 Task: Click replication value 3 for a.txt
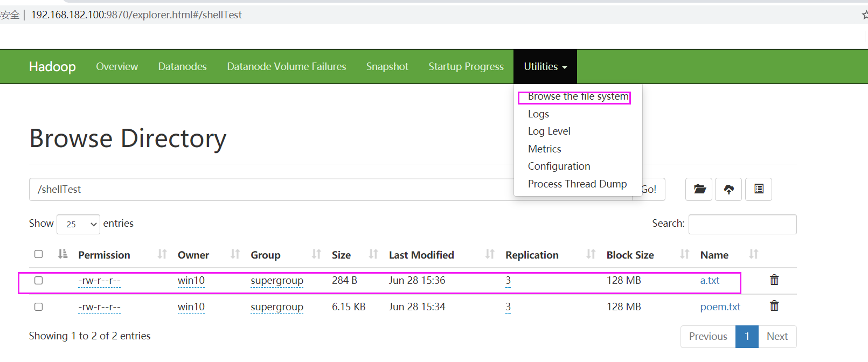508,281
